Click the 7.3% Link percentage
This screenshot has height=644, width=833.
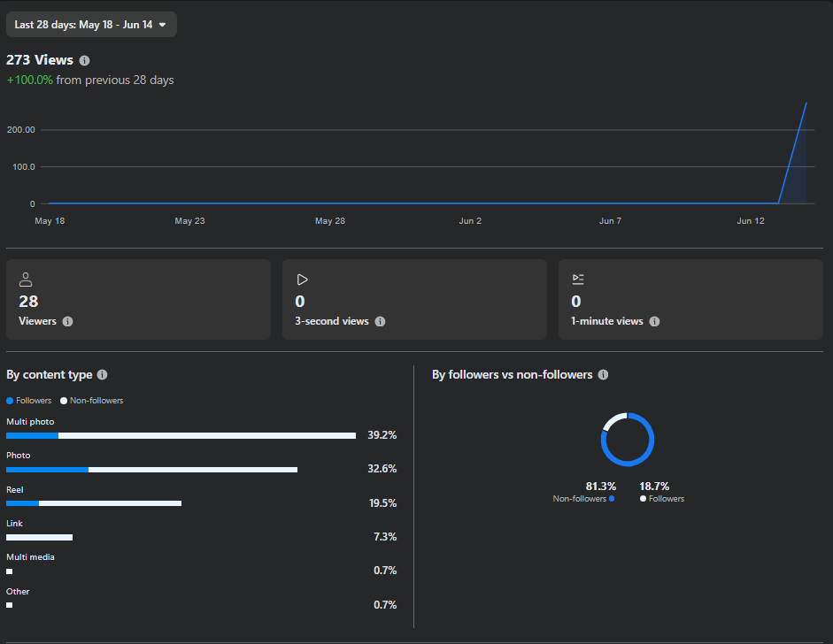point(385,537)
